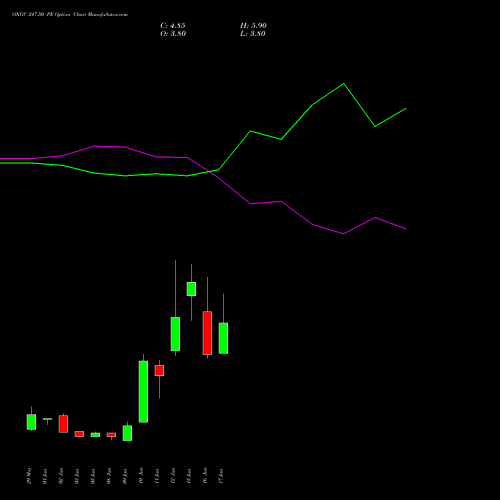
Task: Click the large red candlestick for 16 Jun
Action: click(207, 333)
